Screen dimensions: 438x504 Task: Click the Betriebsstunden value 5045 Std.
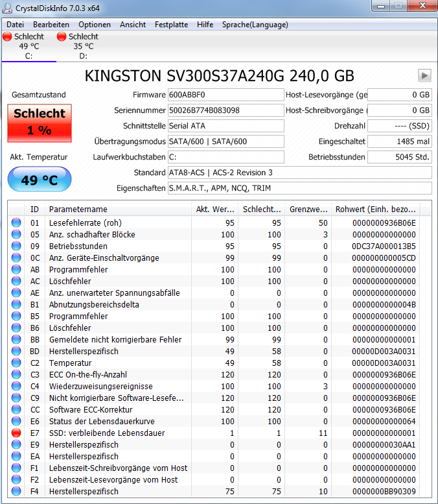coord(400,157)
